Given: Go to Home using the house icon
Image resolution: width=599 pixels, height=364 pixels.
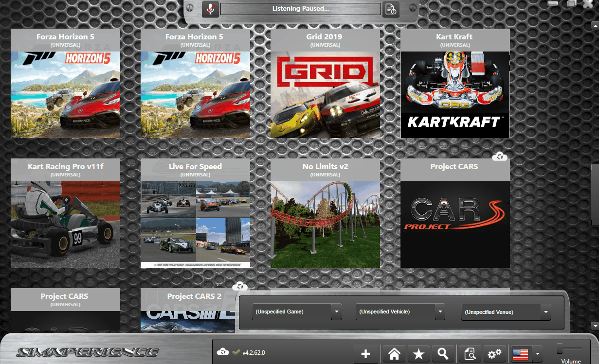Looking at the screenshot, I should (x=394, y=354).
